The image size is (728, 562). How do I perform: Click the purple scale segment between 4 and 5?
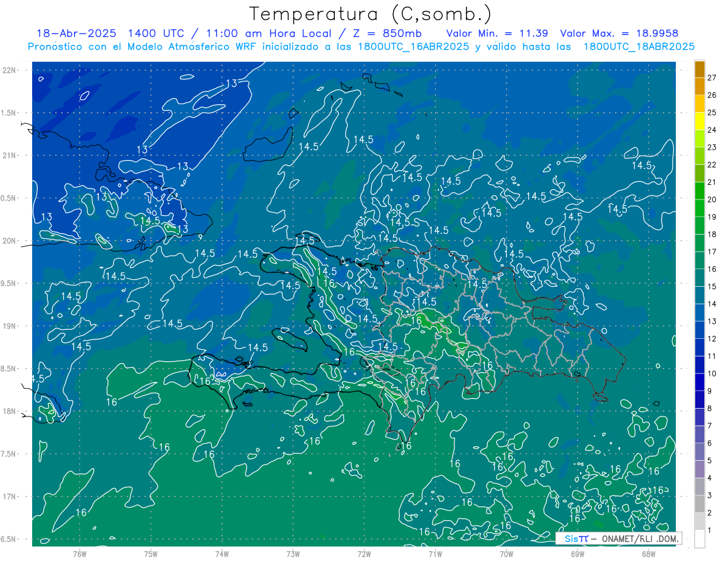(x=699, y=469)
